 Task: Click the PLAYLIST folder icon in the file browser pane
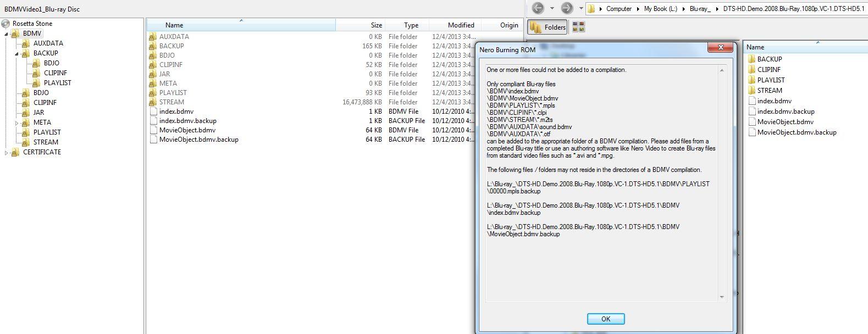point(751,80)
